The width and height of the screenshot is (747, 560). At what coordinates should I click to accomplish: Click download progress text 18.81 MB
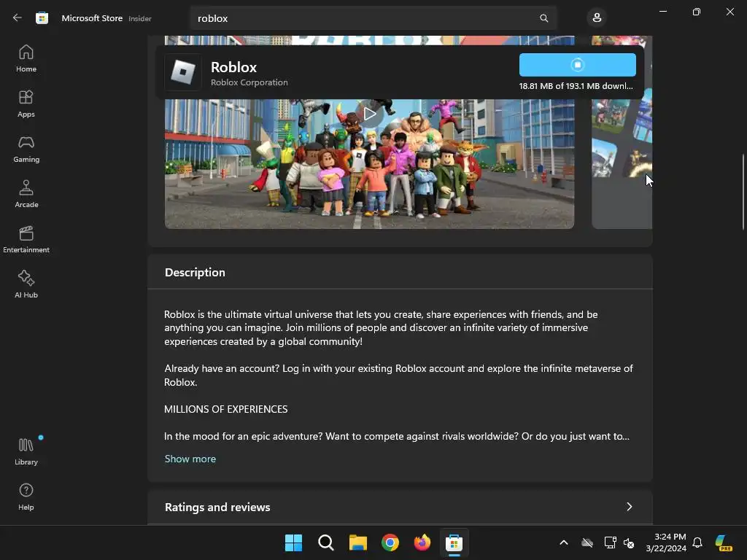point(576,86)
